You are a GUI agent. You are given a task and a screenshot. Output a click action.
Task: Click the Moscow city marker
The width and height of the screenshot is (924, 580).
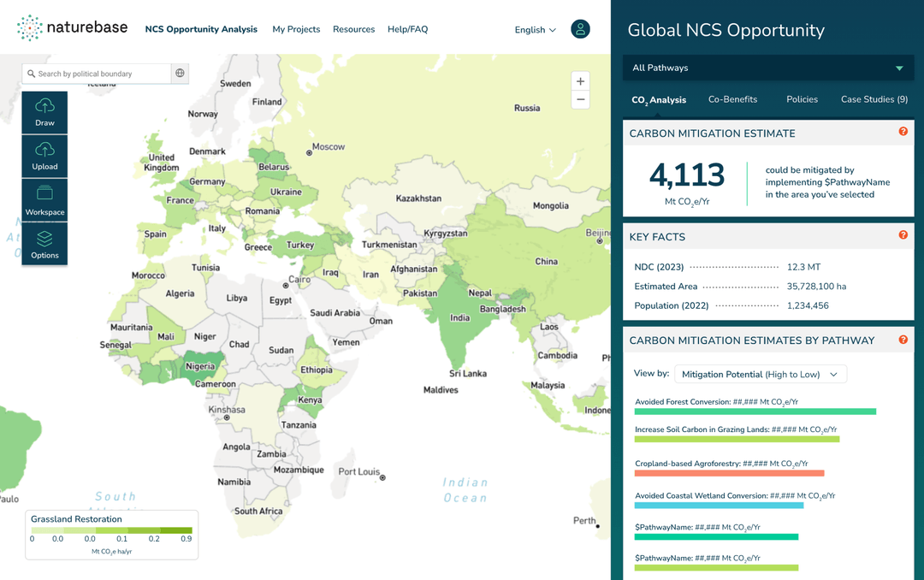[x=309, y=152]
